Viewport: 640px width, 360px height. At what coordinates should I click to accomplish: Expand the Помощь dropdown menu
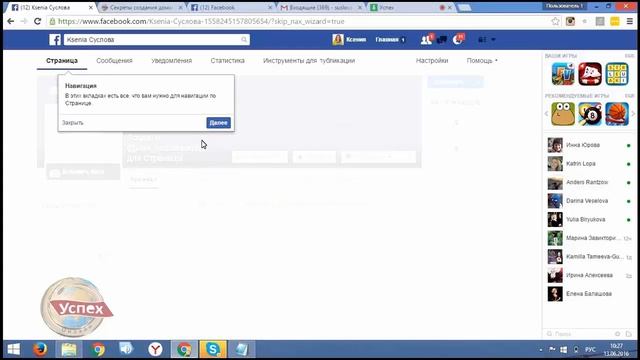coord(482,60)
